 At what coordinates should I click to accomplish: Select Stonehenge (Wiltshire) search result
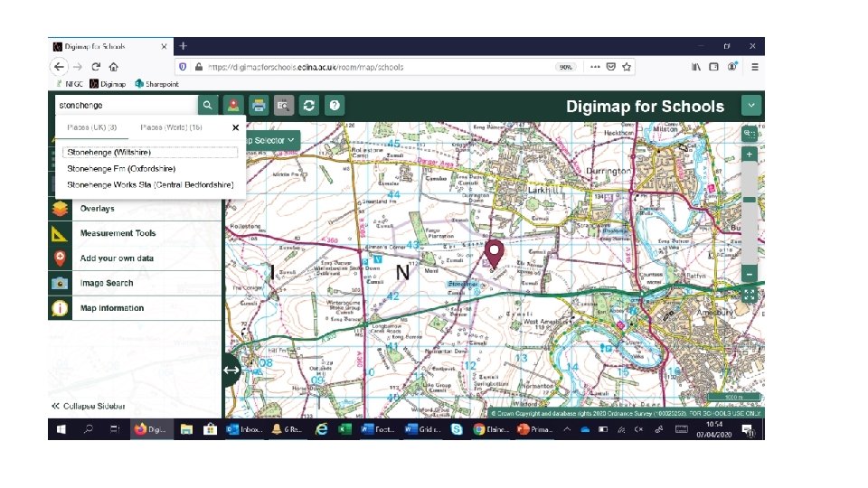[x=150, y=152]
